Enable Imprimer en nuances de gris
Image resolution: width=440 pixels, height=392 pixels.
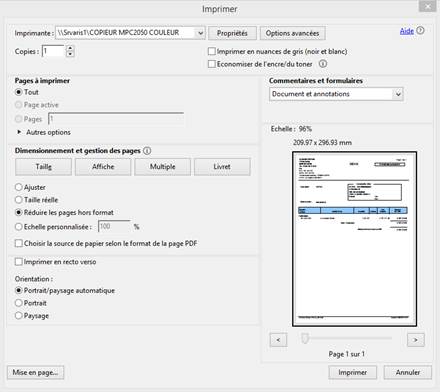(x=212, y=51)
